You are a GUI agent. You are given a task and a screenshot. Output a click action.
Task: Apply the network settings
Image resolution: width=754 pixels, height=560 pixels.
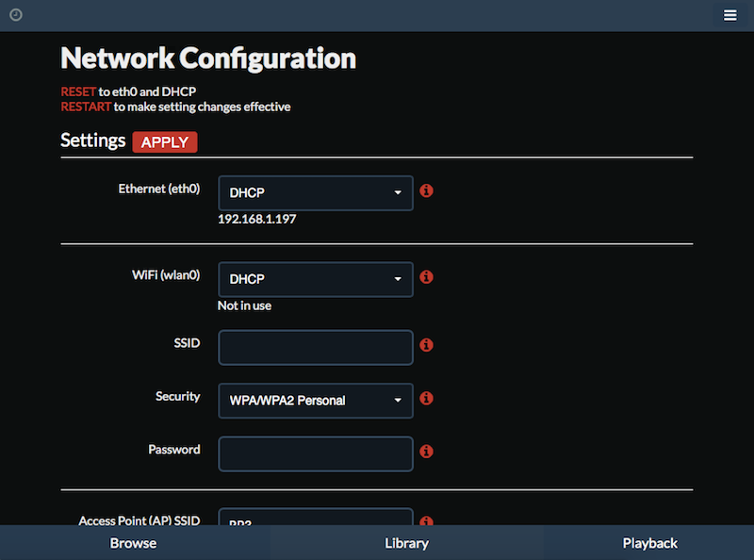(x=165, y=142)
